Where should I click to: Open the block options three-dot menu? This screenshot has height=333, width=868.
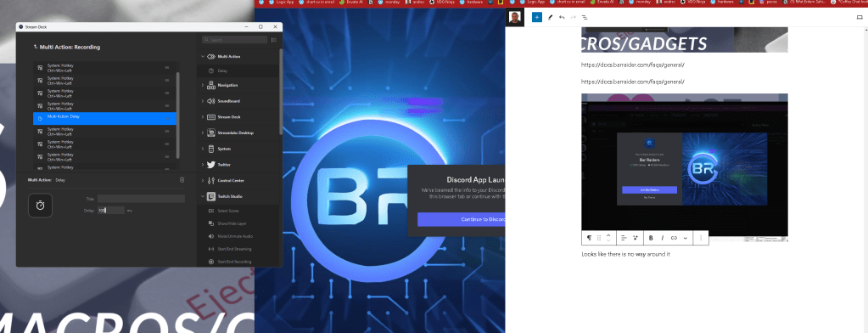[701, 238]
